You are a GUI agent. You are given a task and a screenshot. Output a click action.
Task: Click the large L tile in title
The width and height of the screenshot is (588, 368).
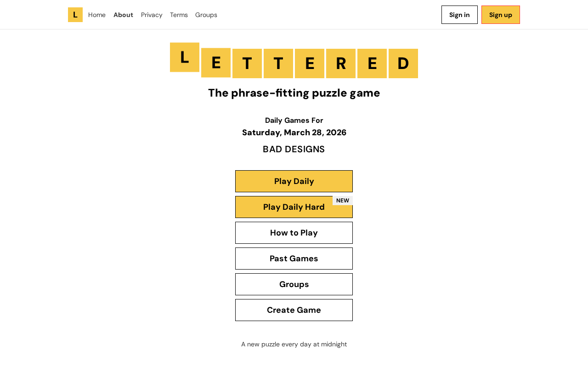(185, 57)
